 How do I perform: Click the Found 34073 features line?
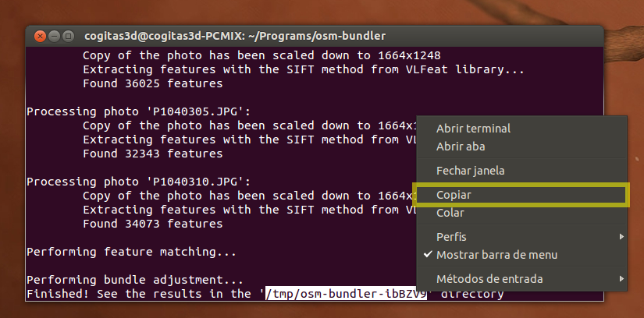tap(153, 224)
